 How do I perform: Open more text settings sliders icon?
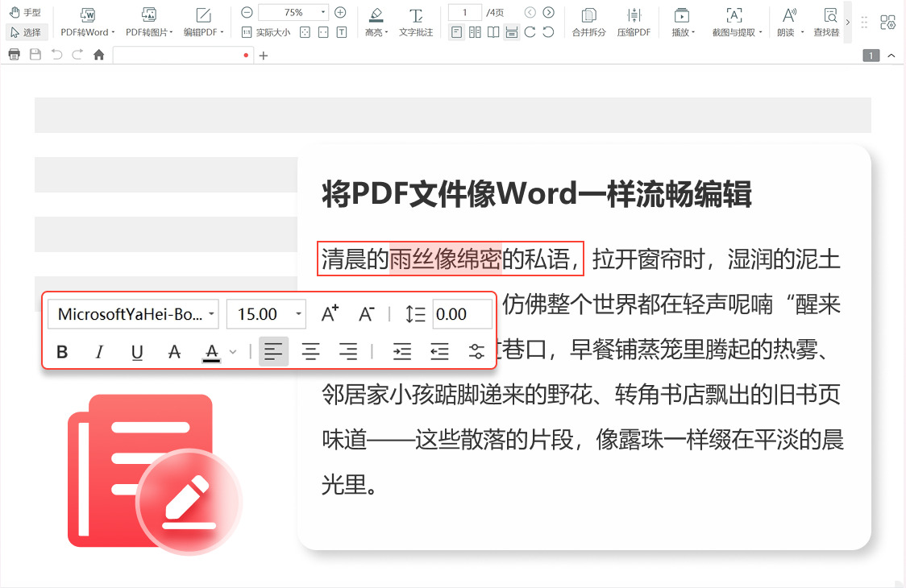tap(476, 351)
